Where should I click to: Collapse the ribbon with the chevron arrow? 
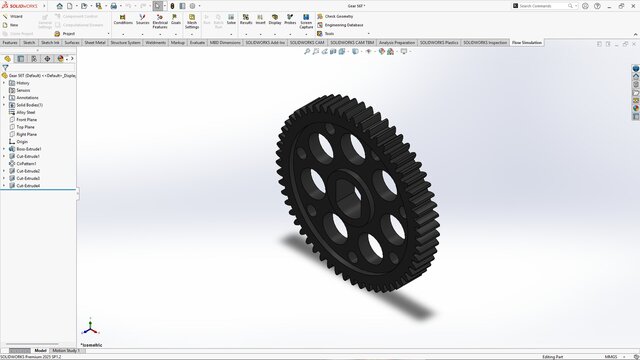pos(635,34)
